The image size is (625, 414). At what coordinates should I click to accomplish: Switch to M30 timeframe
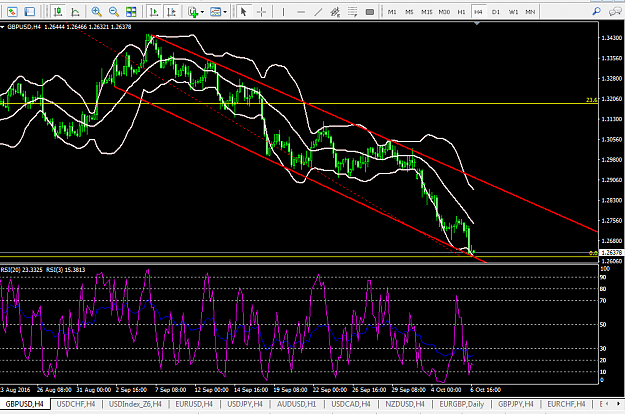click(x=444, y=12)
